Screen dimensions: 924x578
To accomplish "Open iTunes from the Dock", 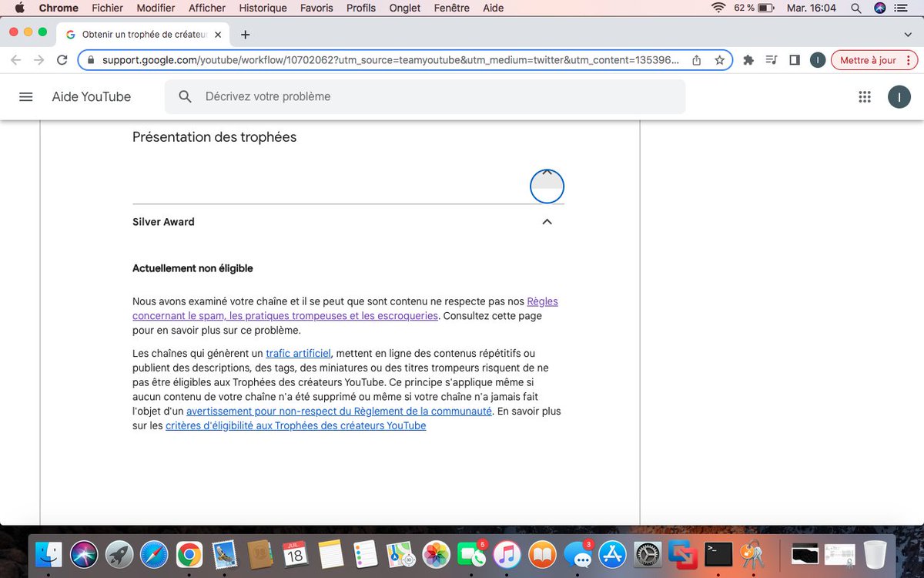I will 507,554.
